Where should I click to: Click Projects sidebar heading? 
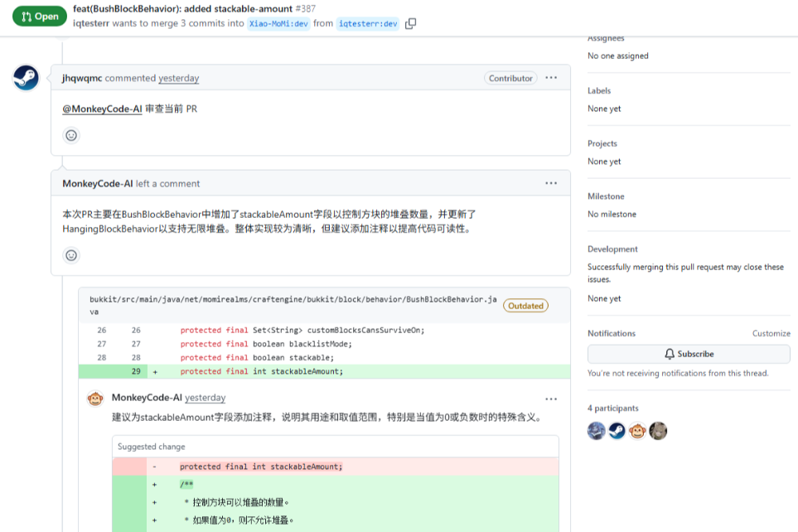pyautogui.click(x=602, y=143)
